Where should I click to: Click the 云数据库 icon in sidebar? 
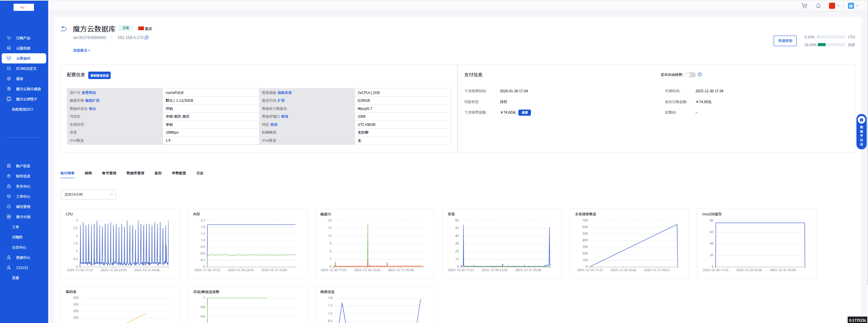point(9,58)
